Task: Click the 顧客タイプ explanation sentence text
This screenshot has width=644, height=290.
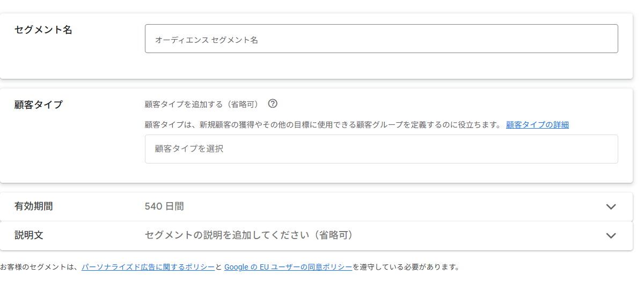Action: 322,125
